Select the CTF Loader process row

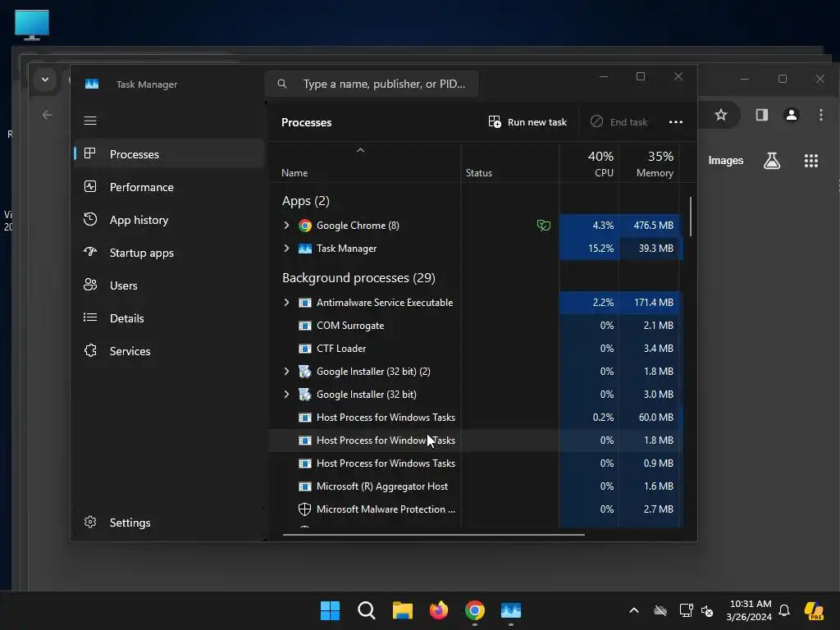click(476, 349)
